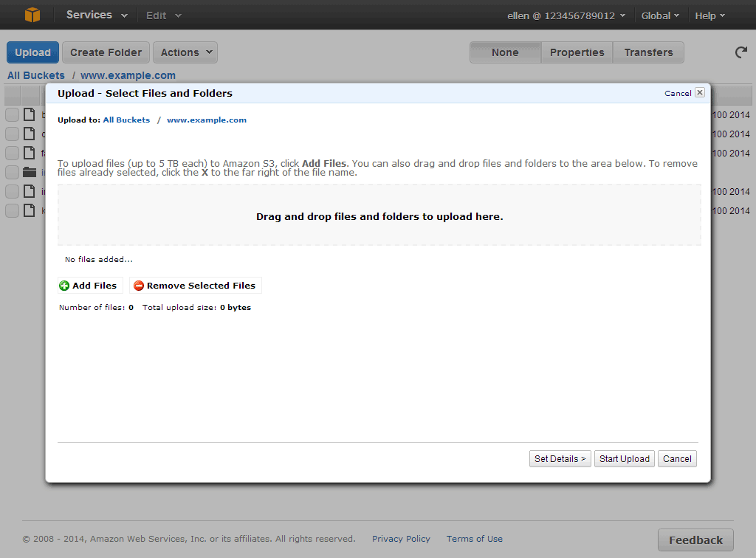
Task: Open the Services dropdown menu
Action: (x=96, y=15)
